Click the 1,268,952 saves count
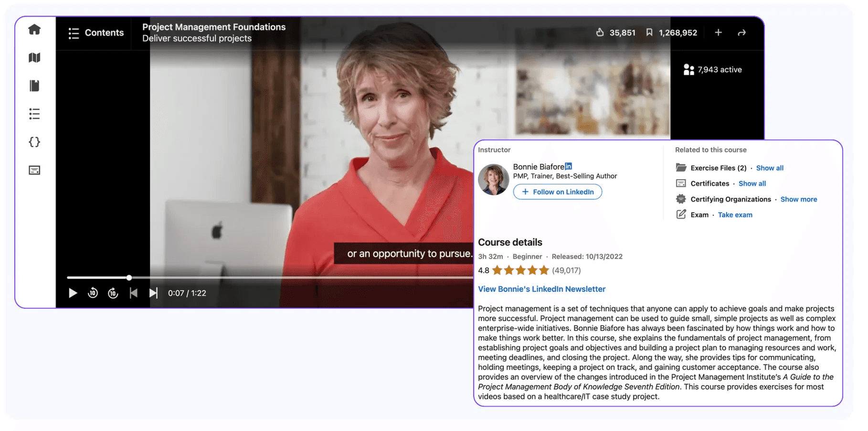The height and width of the screenshot is (431, 868). pyautogui.click(x=678, y=33)
